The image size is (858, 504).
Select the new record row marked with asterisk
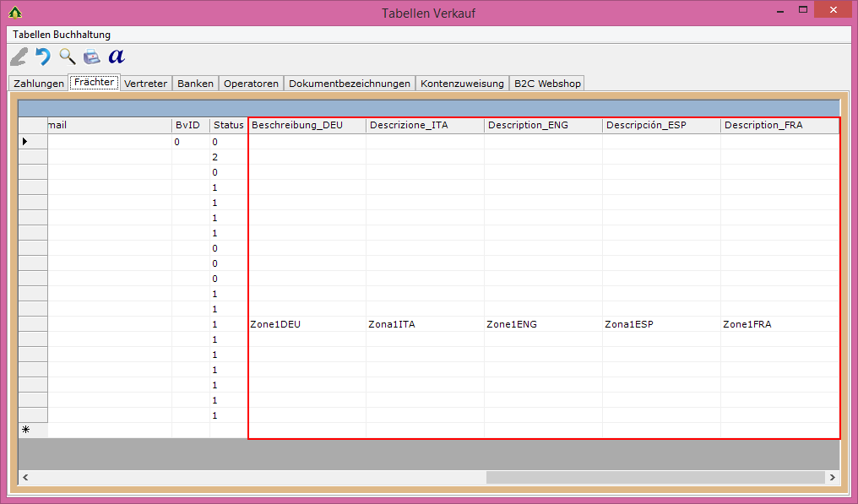25,430
